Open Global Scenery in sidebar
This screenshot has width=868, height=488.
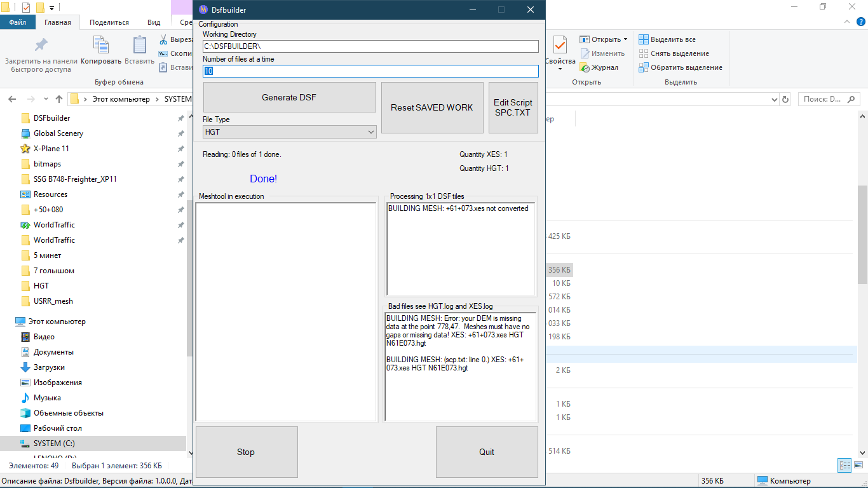coord(58,133)
